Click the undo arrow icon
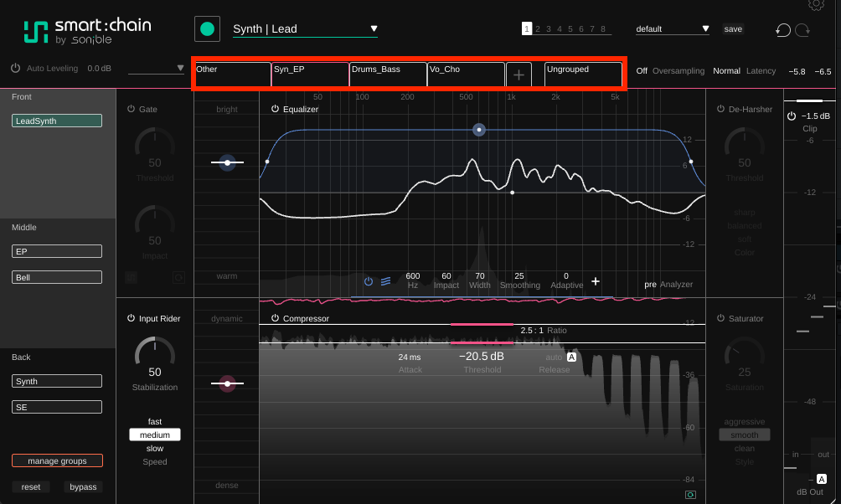 (x=783, y=30)
